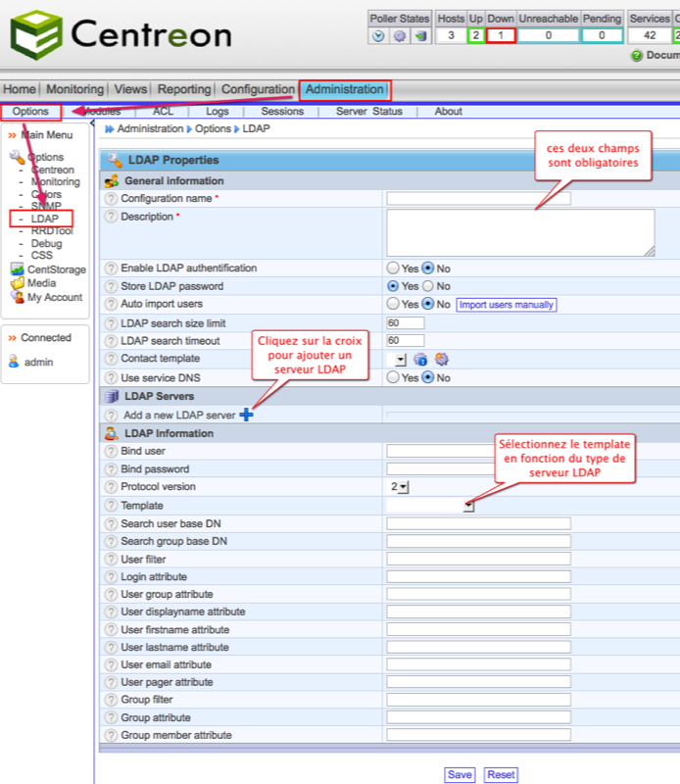Click the Configuration name input field
This screenshot has height=784, width=680.
coord(478,198)
